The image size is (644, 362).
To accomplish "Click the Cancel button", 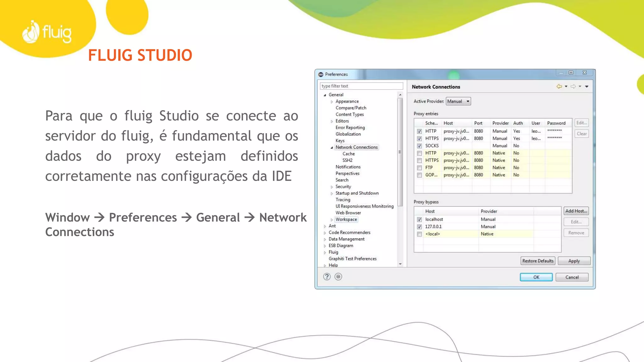I will (572, 277).
